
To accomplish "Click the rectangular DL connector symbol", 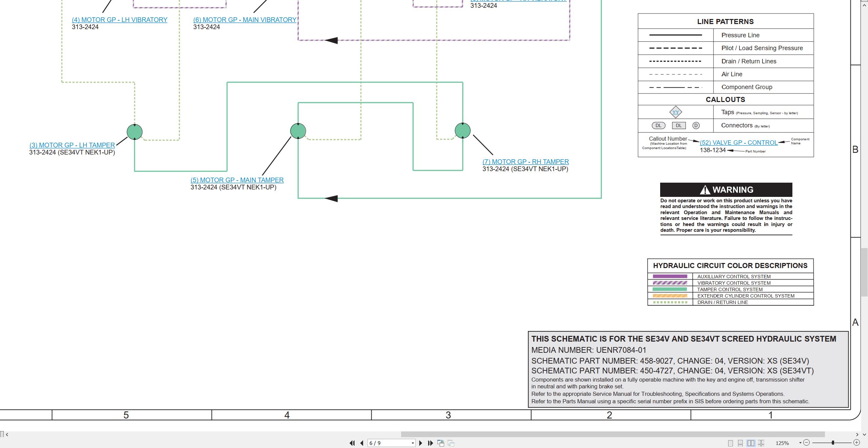I will pyautogui.click(x=678, y=125).
